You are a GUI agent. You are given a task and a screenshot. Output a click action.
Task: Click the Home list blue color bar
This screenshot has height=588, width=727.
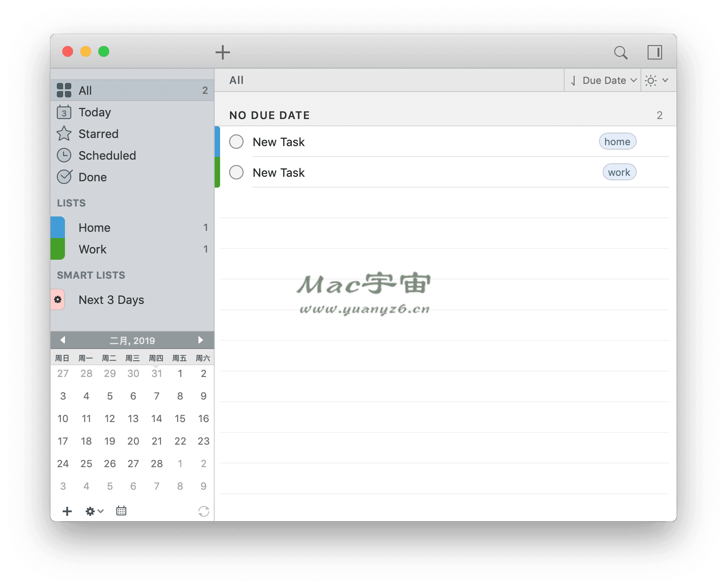point(57,227)
